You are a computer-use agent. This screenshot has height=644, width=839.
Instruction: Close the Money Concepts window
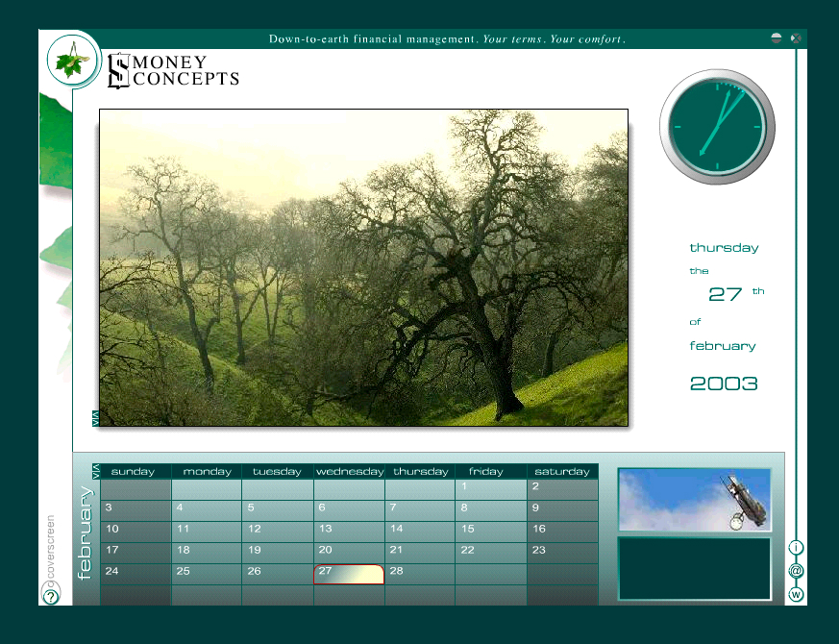pyautogui.click(x=796, y=38)
